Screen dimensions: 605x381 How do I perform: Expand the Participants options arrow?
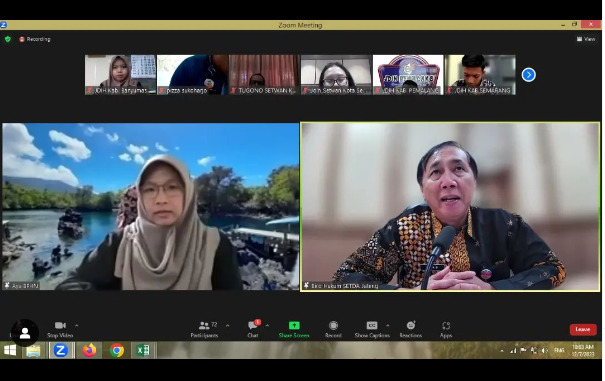point(228,325)
